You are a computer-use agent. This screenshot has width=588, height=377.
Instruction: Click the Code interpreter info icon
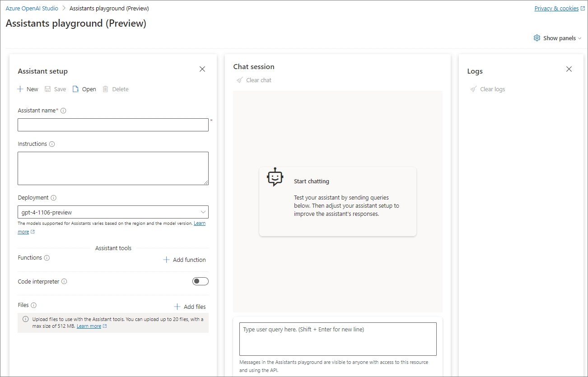coord(64,282)
